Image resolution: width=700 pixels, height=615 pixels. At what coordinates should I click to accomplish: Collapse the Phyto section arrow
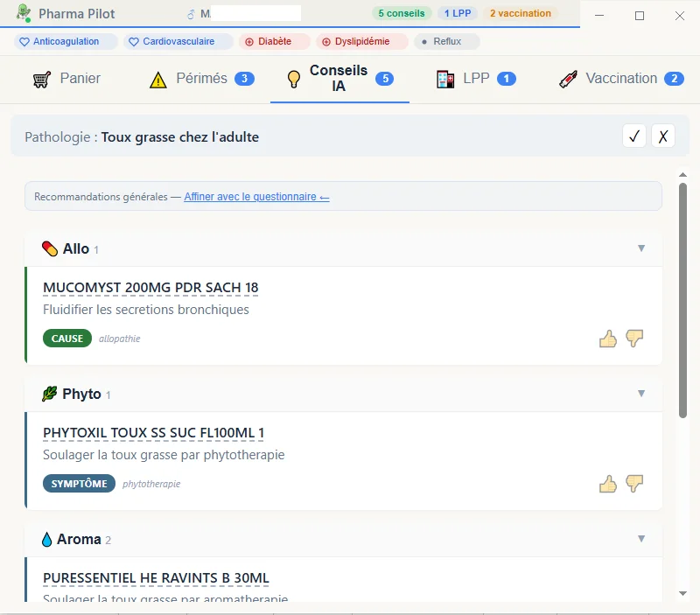pyautogui.click(x=641, y=393)
